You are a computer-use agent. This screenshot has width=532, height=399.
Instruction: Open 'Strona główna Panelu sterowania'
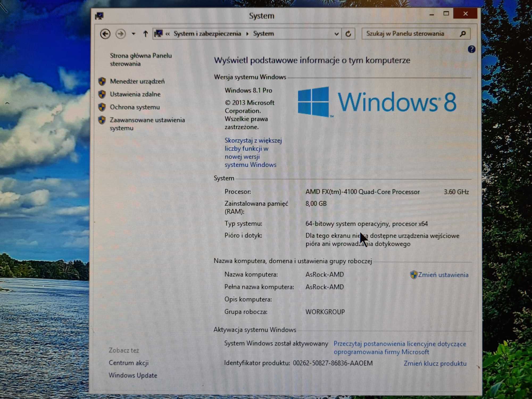[x=141, y=60]
